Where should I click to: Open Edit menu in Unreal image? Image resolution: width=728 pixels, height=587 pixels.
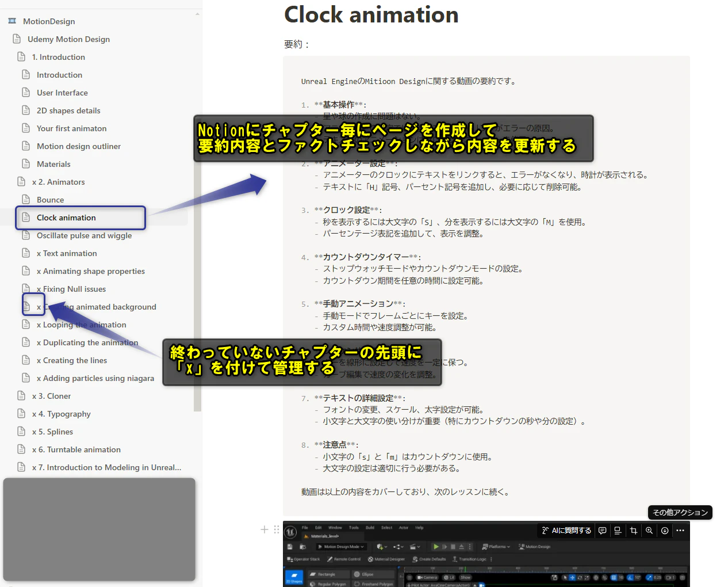coord(318,528)
